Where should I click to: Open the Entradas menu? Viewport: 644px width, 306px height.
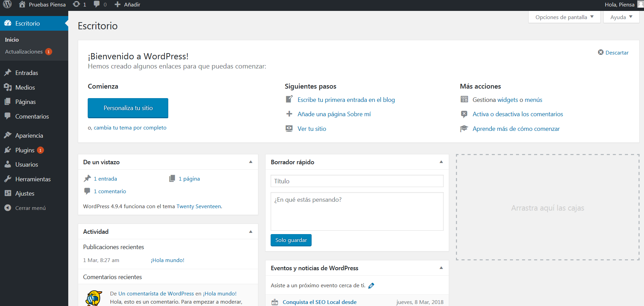coord(34,73)
